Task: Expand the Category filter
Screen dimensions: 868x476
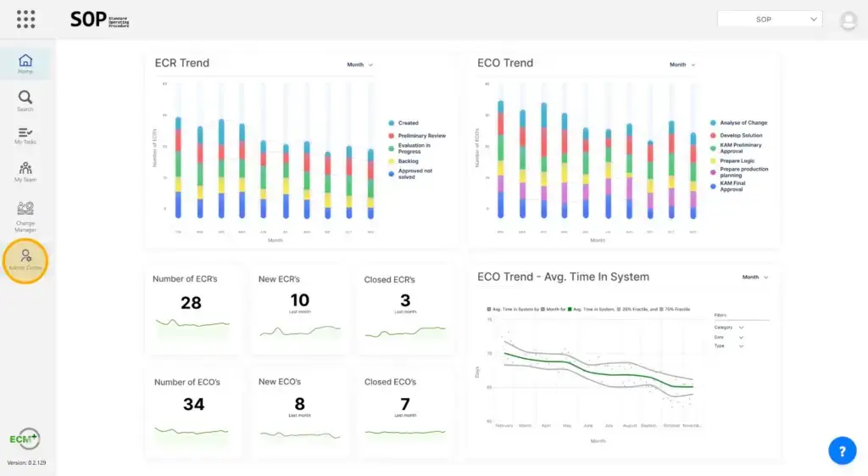Action: pyautogui.click(x=741, y=327)
